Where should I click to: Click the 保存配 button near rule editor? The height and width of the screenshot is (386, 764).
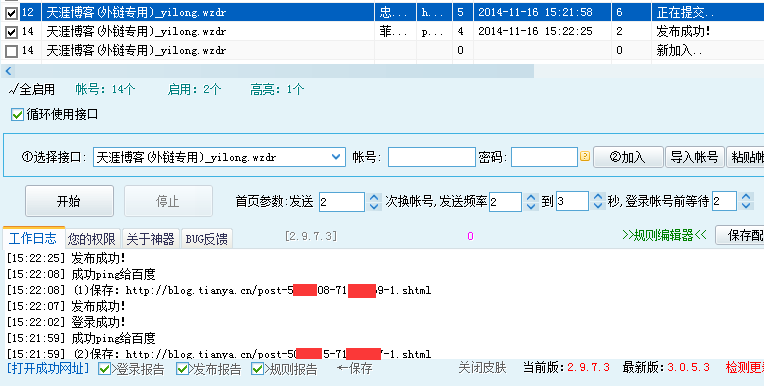click(x=740, y=235)
